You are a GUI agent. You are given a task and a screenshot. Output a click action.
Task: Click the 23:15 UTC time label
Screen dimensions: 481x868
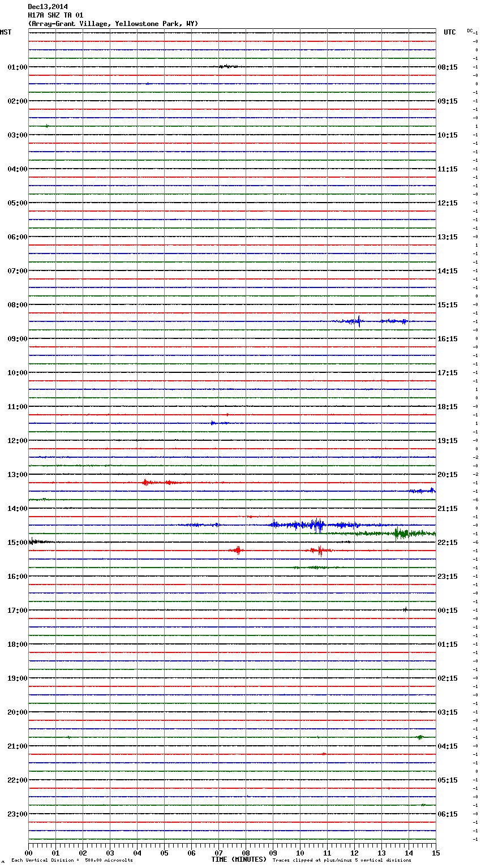coord(448,577)
